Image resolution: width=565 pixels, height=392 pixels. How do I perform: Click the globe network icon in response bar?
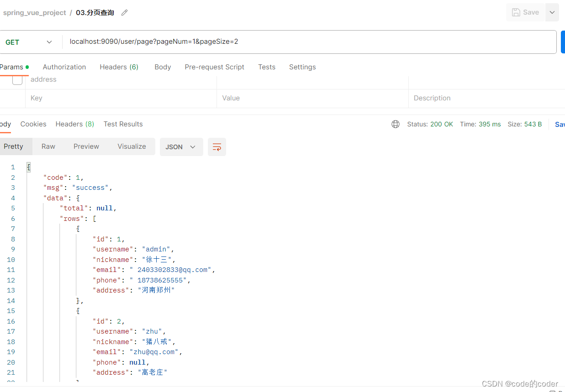pyautogui.click(x=395, y=124)
